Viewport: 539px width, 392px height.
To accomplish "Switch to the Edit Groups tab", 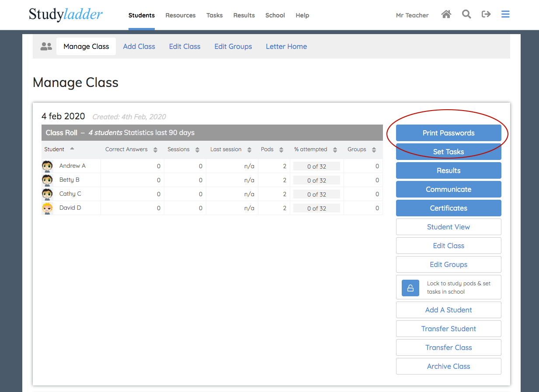I will click(233, 46).
